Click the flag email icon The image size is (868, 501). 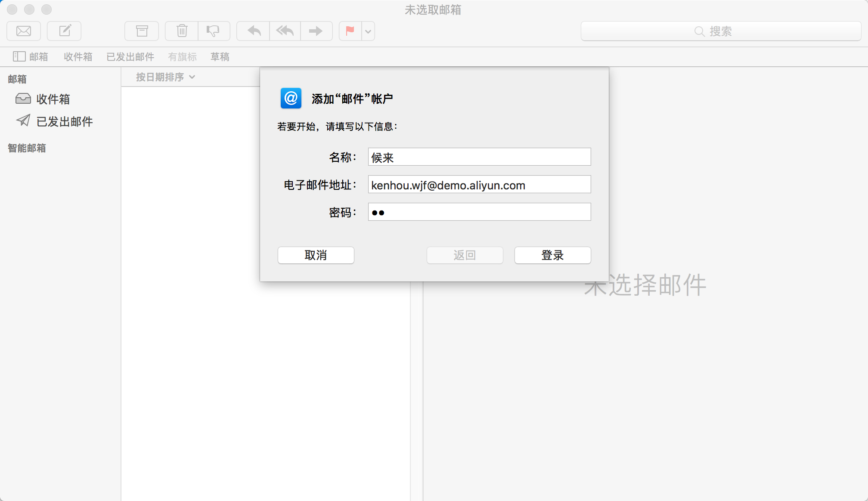tap(350, 31)
